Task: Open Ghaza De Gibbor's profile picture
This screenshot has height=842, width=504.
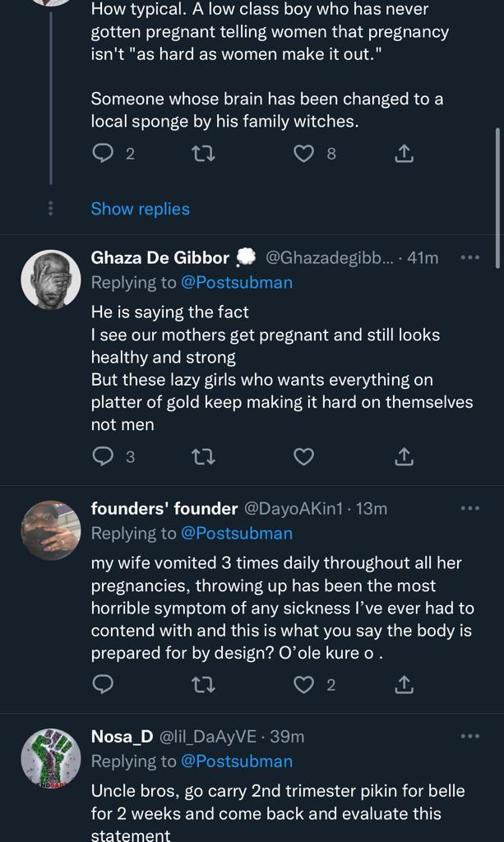Action: [51, 280]
